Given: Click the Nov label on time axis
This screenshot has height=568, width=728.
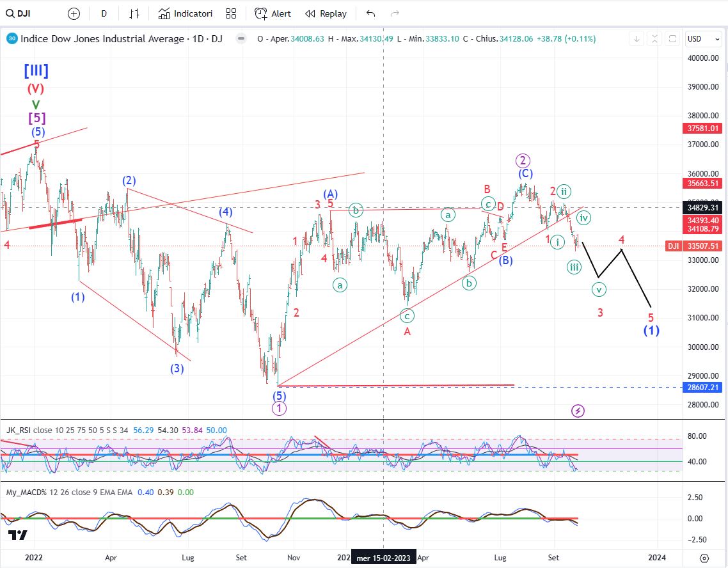Looking at the screenshot, I should [x=294, y=557].
